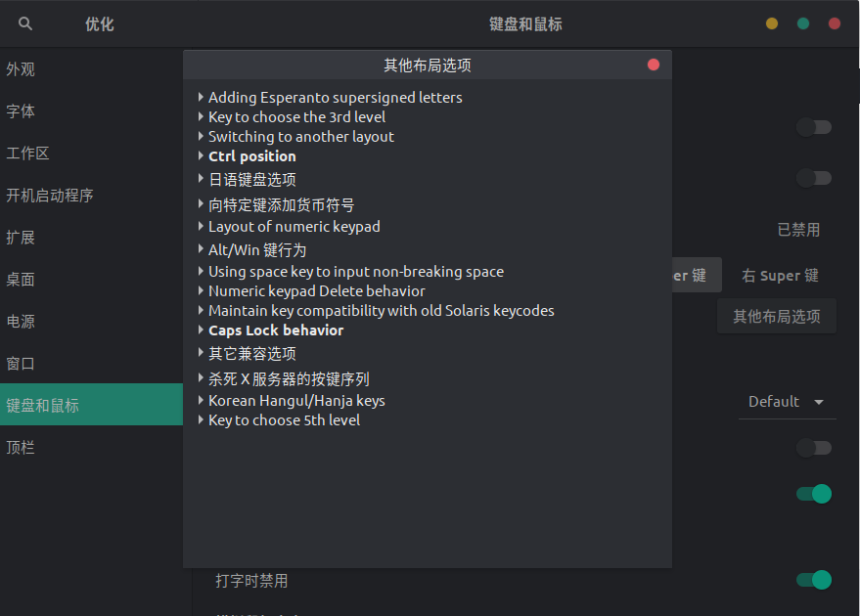The height and width of the screenshot is (616, 860).
Task: Expand Caps Lock behavior
Action: (275, 330)
